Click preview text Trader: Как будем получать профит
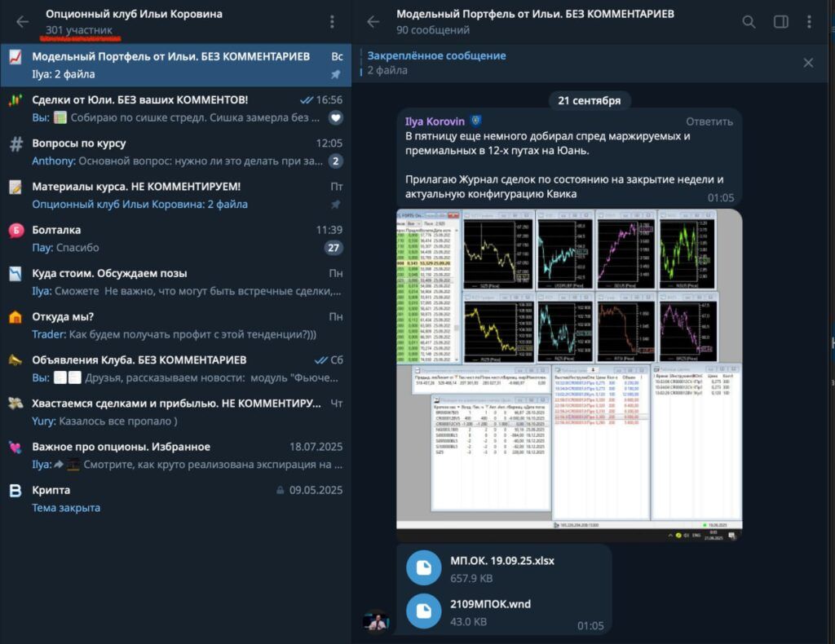Image resolution: width=835 pixels, height=644 pixels. tap(175, 335)
